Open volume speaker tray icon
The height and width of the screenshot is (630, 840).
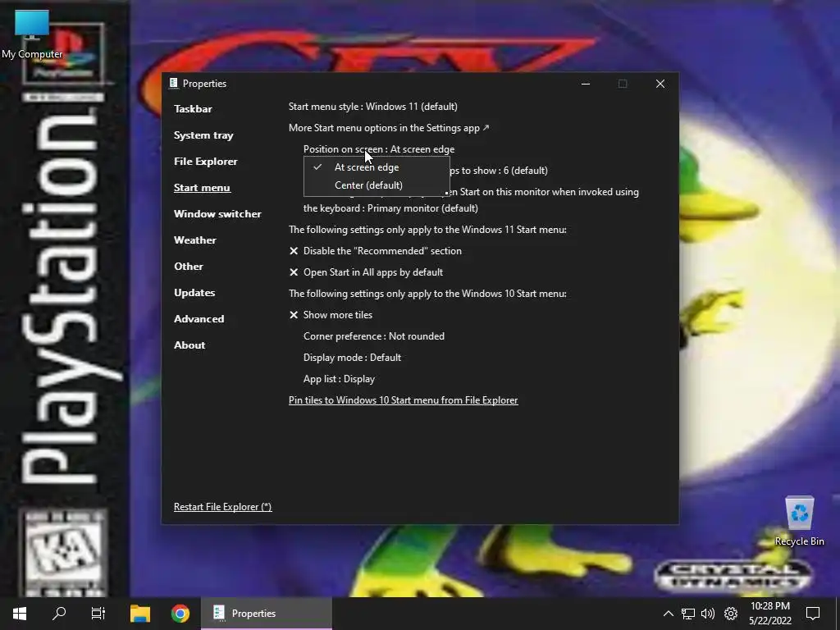click(x=708, y=614)
